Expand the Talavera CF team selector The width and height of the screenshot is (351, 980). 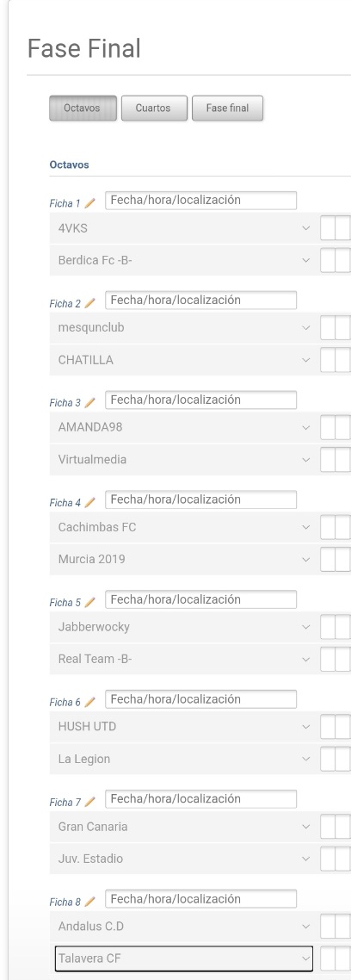183,958
